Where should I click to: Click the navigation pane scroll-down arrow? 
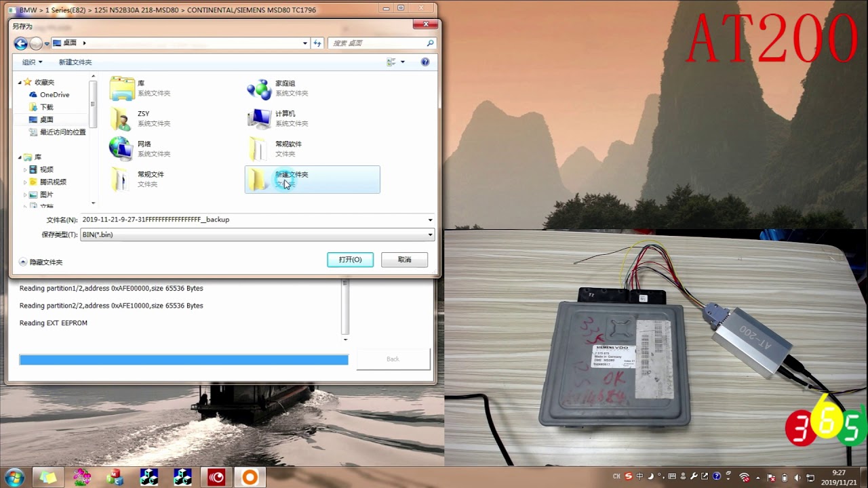[x=93, y=203]
